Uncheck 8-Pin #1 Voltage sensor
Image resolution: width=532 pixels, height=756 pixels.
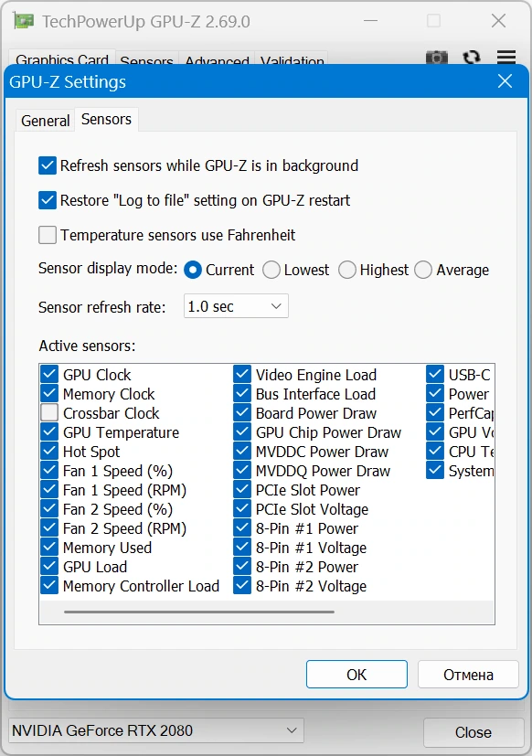(x=242, y=548)
